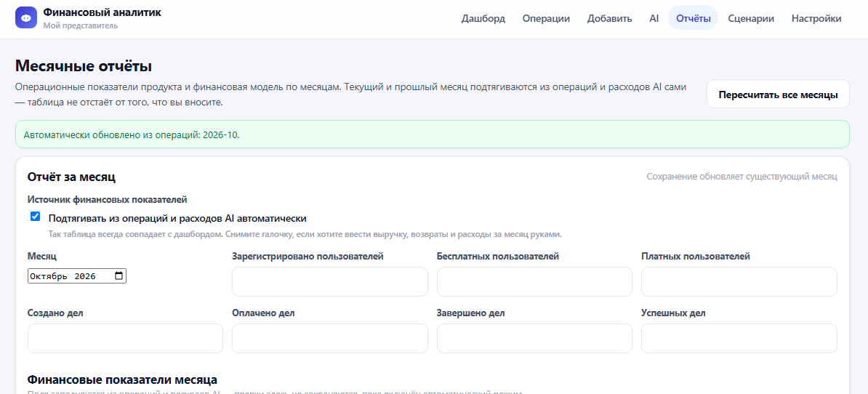
Task: Click label Подтягивать из операций и расходов AI
Action: pyautogui.click(x=177, y=218)
